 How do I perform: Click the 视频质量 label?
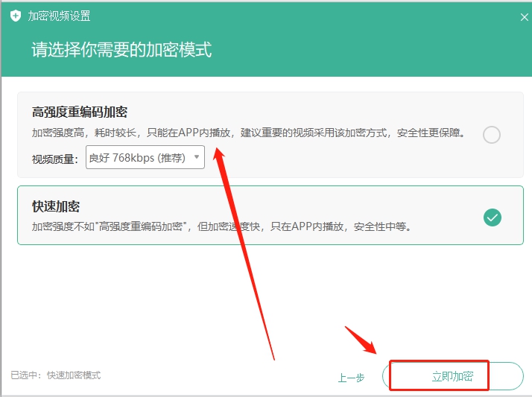(54, 159)
